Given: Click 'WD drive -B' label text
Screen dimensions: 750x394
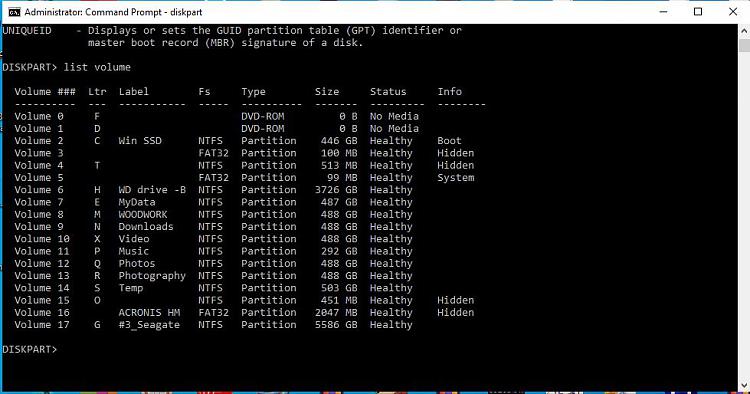Looking at the screenshot, I should pyautogui.click(x=152, y=190).
